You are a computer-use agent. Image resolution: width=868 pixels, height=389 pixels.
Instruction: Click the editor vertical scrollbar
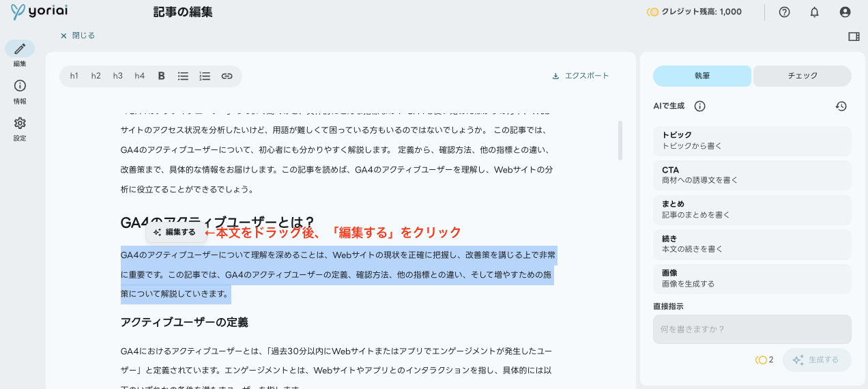pos(620,140)
